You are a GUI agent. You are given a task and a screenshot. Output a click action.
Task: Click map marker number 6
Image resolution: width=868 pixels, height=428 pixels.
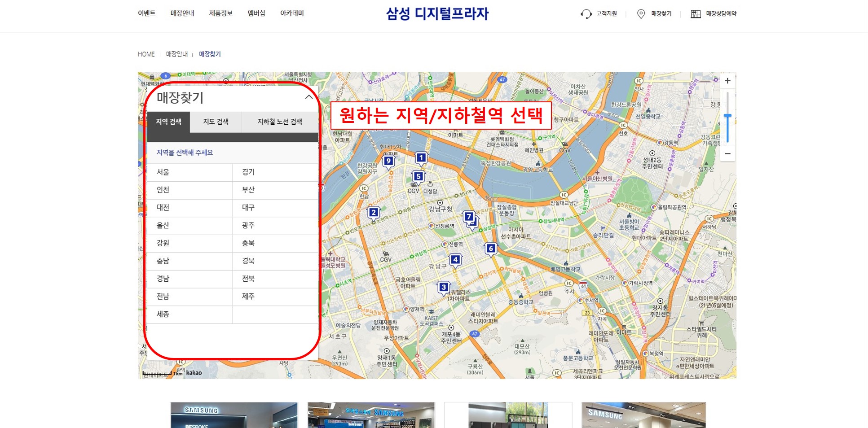click(x=491, y=249)
